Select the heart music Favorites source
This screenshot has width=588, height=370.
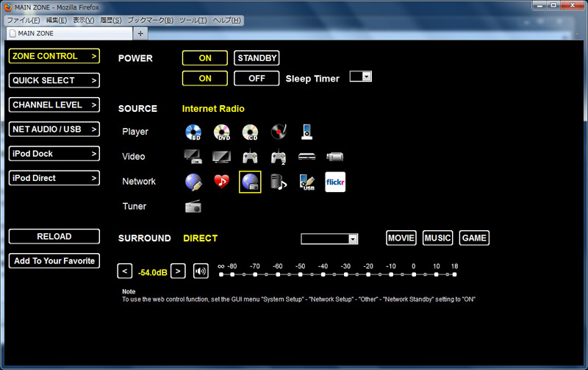[221, 182]
